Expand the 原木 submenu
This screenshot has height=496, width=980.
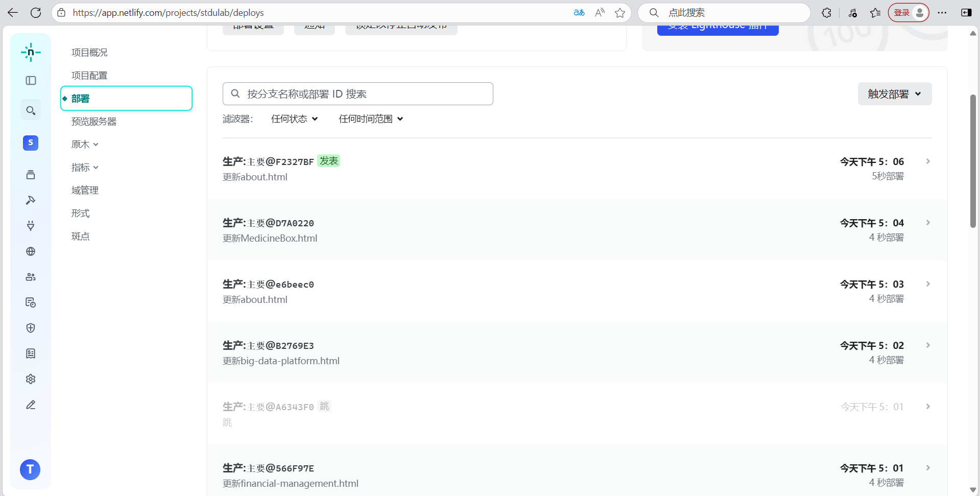[x=85, y=145]
